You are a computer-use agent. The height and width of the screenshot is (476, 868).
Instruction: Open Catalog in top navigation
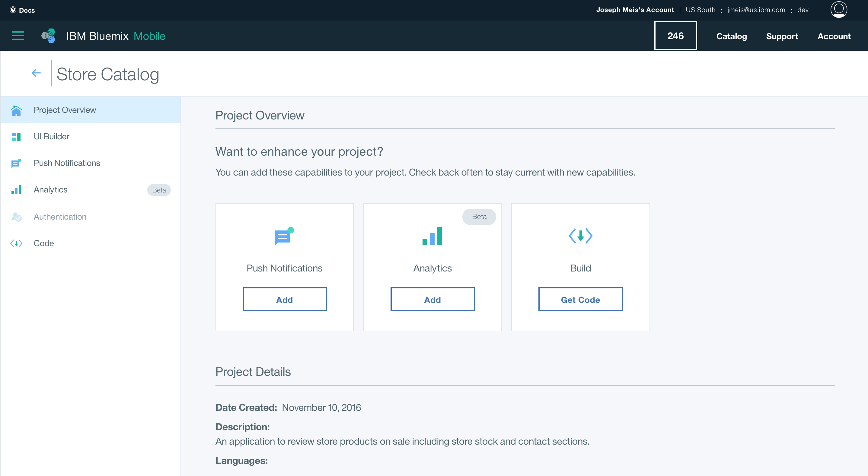coord(731,36)
